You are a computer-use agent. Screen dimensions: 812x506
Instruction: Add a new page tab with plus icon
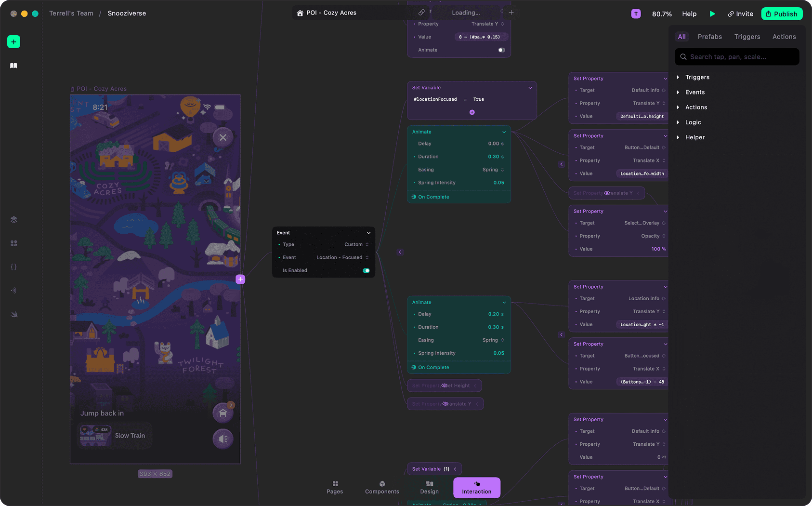[511, 13]
